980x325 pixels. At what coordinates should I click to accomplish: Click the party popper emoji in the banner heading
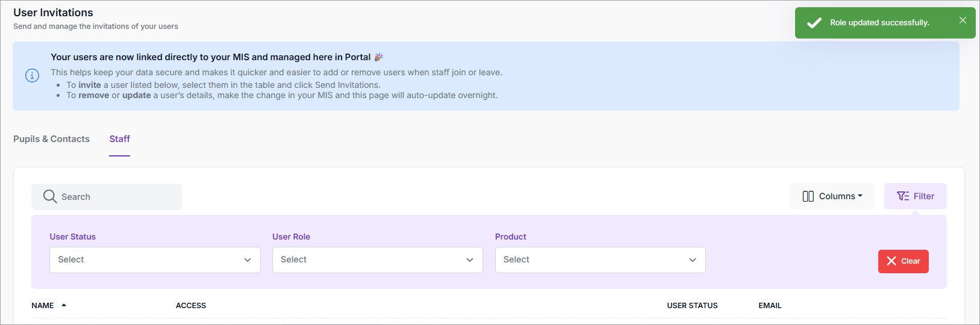tap(379, 57)
